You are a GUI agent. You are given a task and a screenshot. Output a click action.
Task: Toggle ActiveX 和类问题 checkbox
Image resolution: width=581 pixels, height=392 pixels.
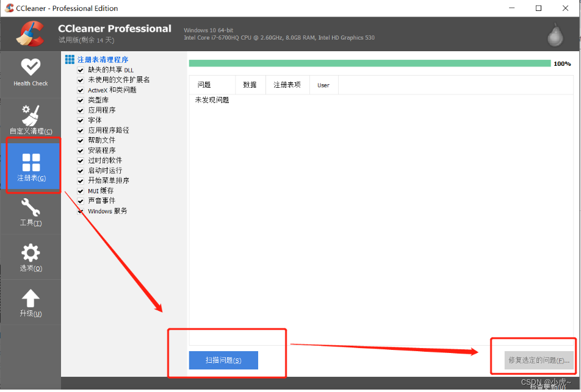(x=81, y=90)
